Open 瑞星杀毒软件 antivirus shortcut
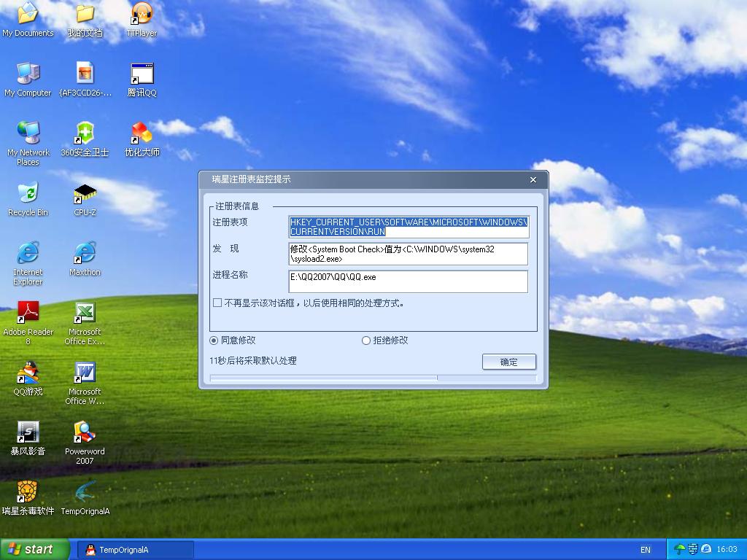Viewport: 747px width, 560px height. (28, 498)
